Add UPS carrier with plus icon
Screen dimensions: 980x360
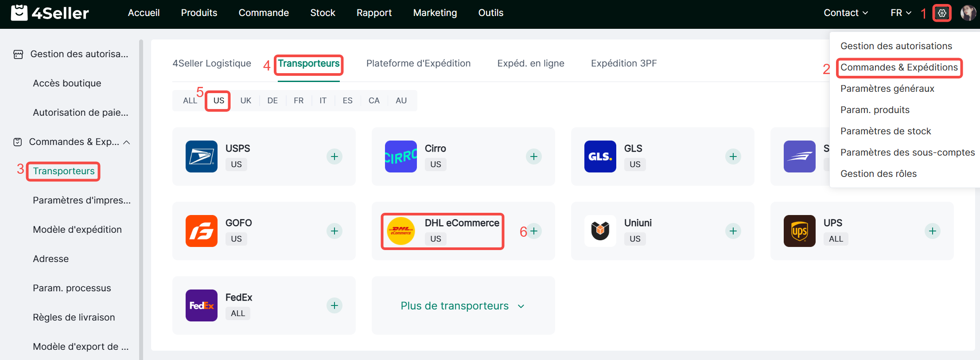(933, 231)
